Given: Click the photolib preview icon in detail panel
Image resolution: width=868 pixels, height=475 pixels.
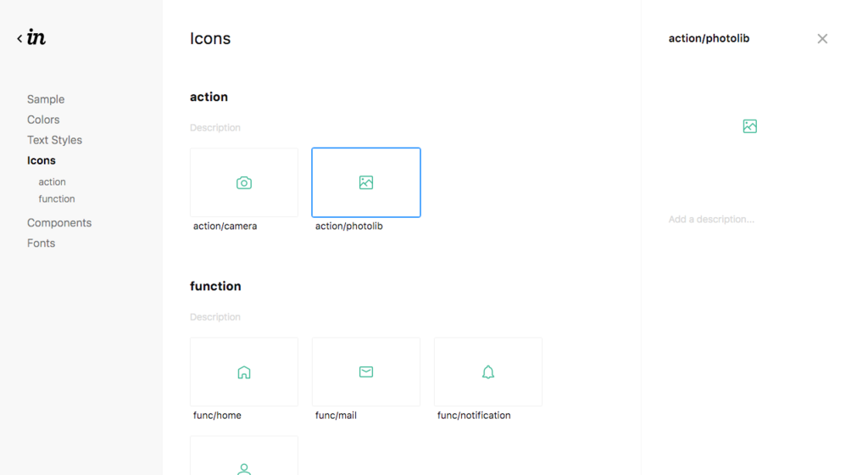Looking at the screenshot, I should (x=750, y=126).
